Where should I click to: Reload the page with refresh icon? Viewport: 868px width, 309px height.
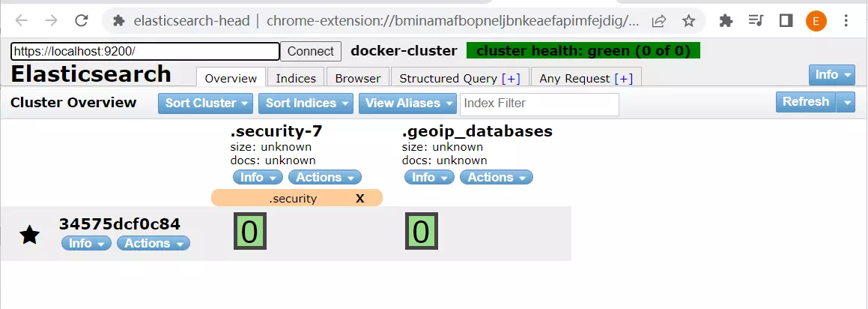pyautogui.click(x=82, y=21)
